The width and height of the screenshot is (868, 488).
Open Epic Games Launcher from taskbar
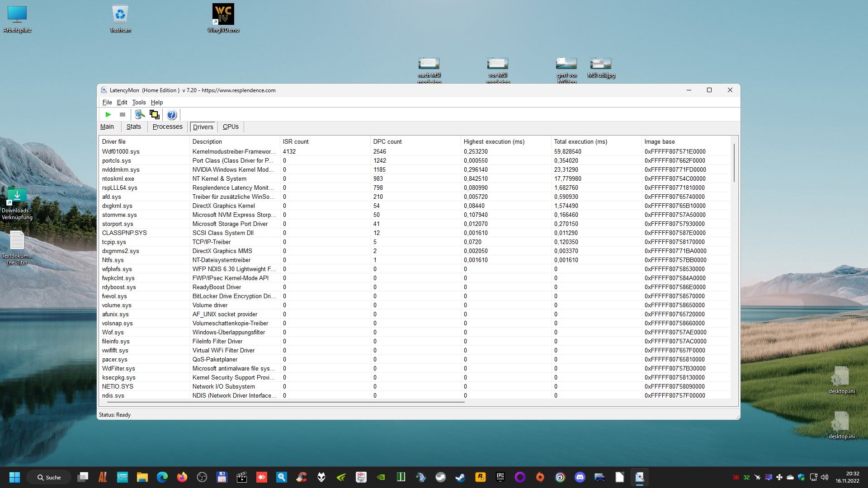pos(500,477)
